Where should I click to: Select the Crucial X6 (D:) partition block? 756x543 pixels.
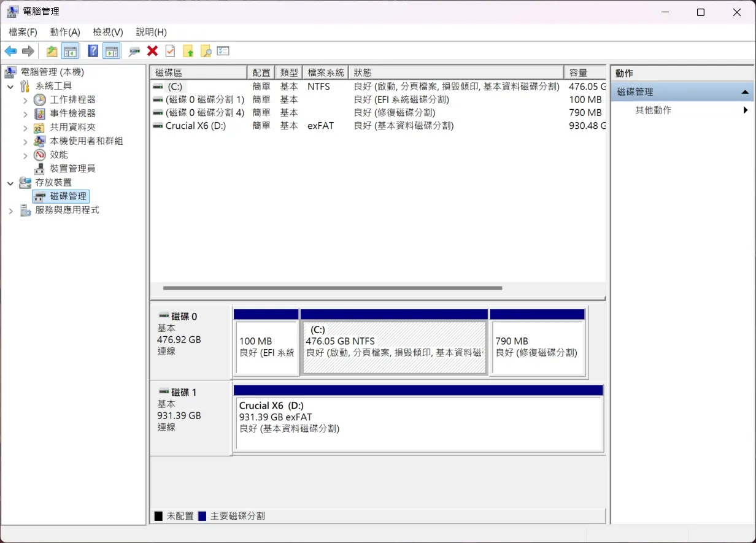[x=418, y=423]
